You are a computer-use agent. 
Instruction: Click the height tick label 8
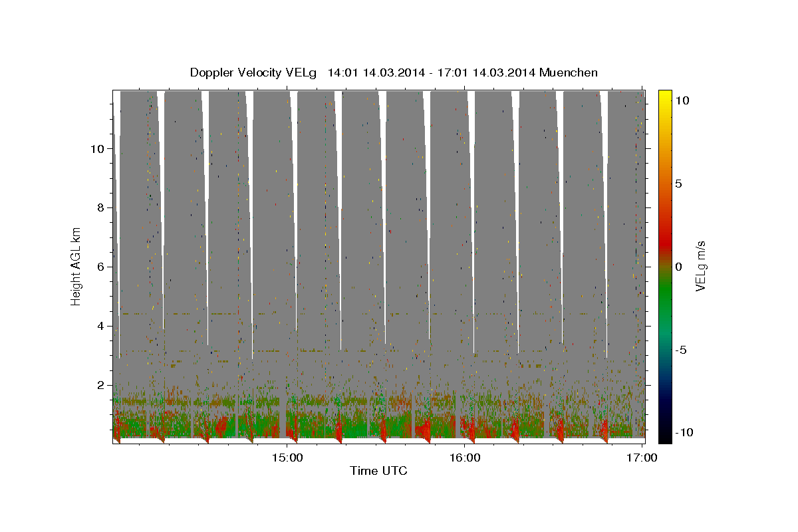99,207
